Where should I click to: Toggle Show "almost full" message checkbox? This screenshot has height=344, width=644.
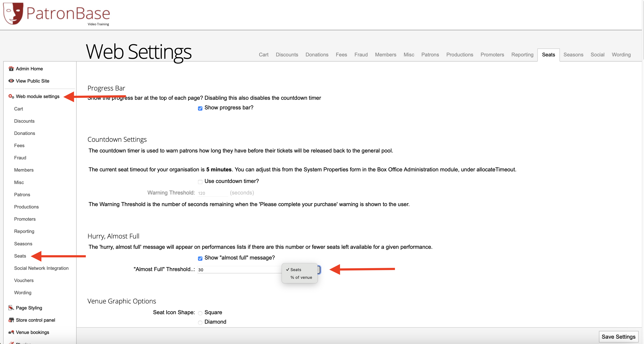tap(200, 258)
